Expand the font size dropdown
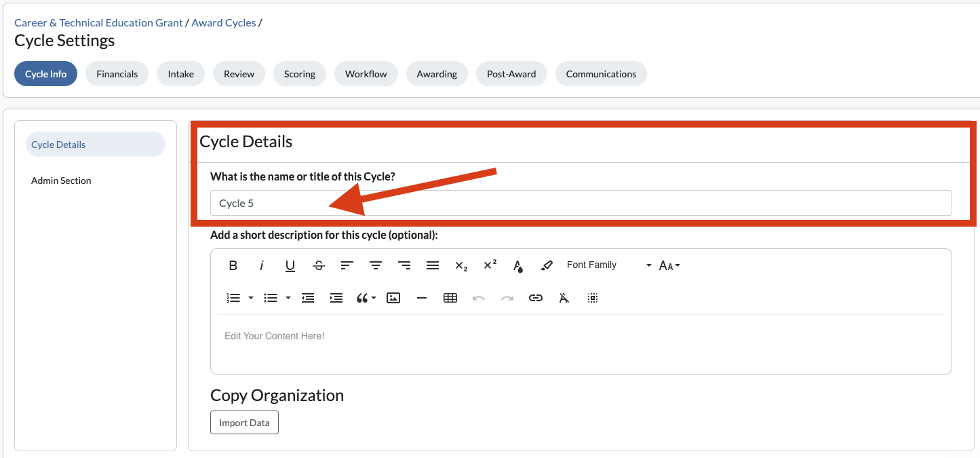Screen dimensions: 980x458 (x=669, y=265)
